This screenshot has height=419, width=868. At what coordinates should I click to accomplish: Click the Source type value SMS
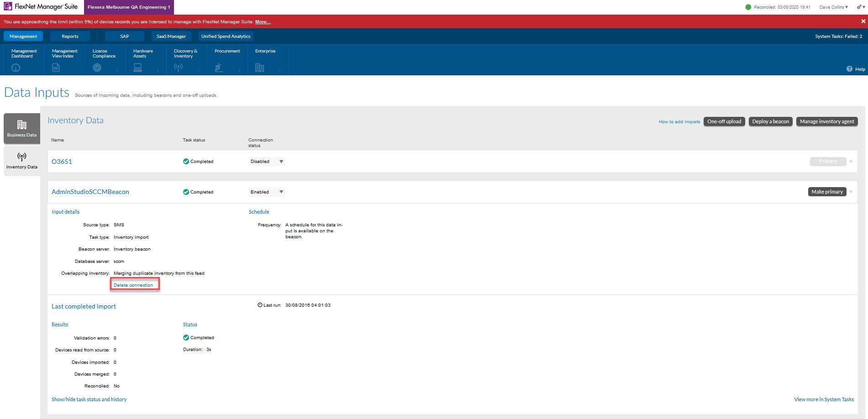click(119, 225)
